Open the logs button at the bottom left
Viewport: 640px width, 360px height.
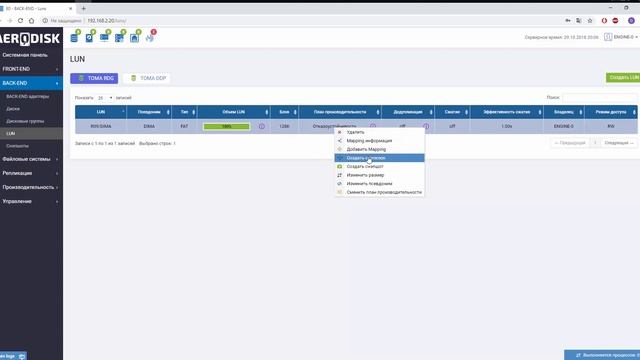tap(13, 356)
